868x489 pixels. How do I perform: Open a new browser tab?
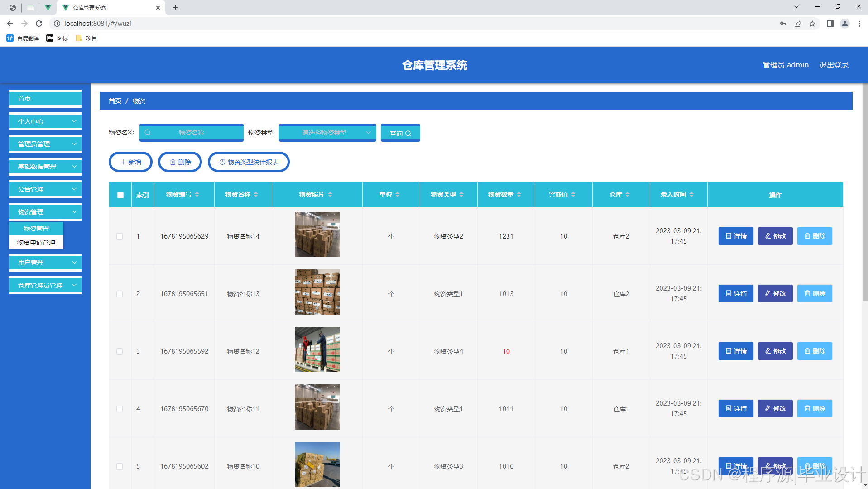tap(175, 8)
